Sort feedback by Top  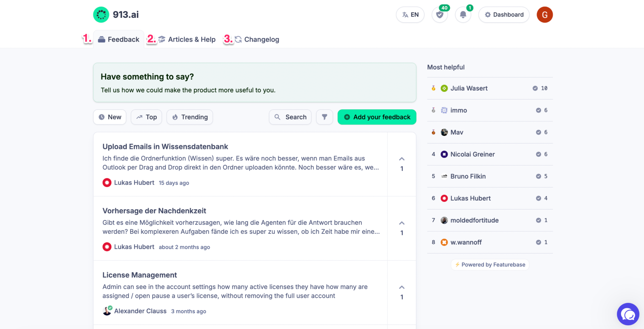[146, 117]
